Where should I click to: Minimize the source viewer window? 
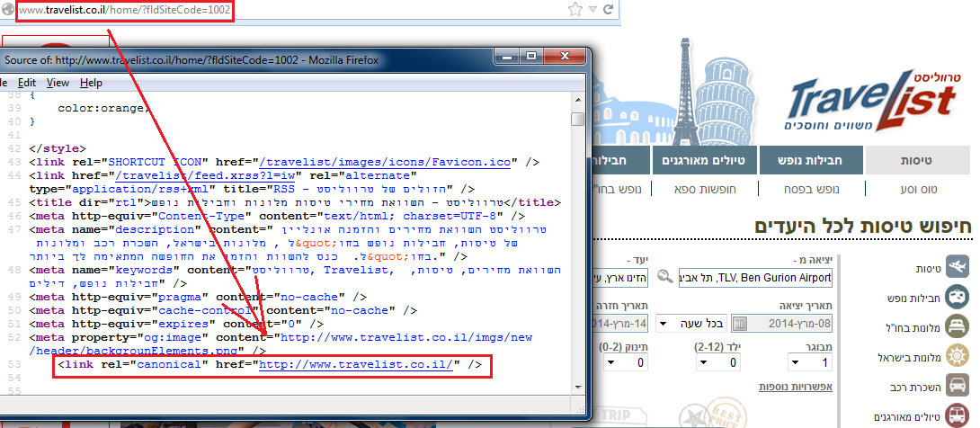click(507, 57)
